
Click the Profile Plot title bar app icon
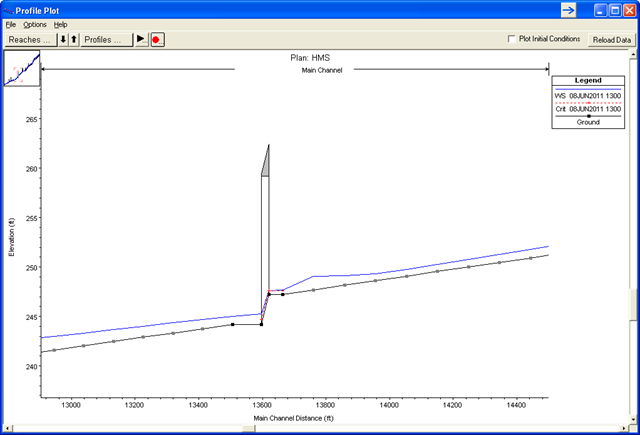9,11
